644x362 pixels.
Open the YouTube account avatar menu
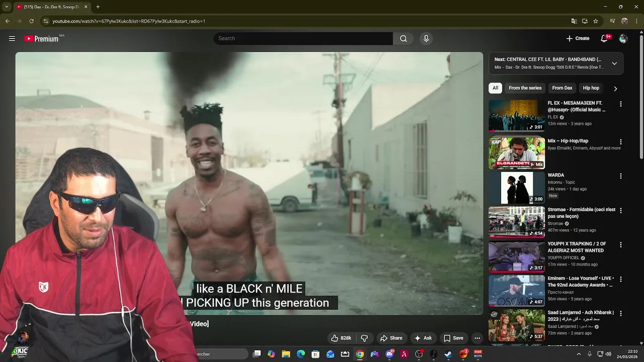[623, 38]
